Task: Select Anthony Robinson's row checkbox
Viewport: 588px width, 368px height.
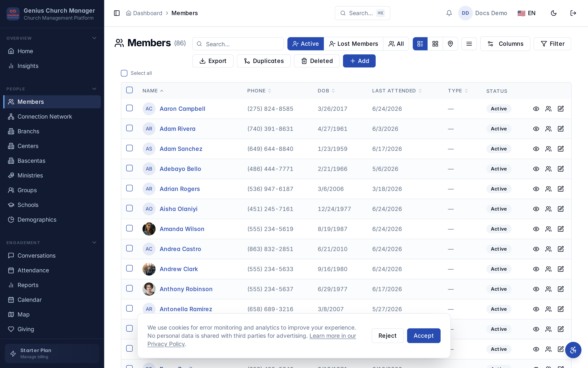Action: click(x=129, y=288)
